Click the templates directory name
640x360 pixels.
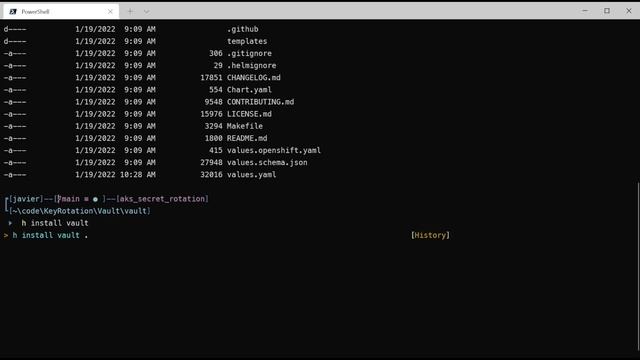point(247,41)
